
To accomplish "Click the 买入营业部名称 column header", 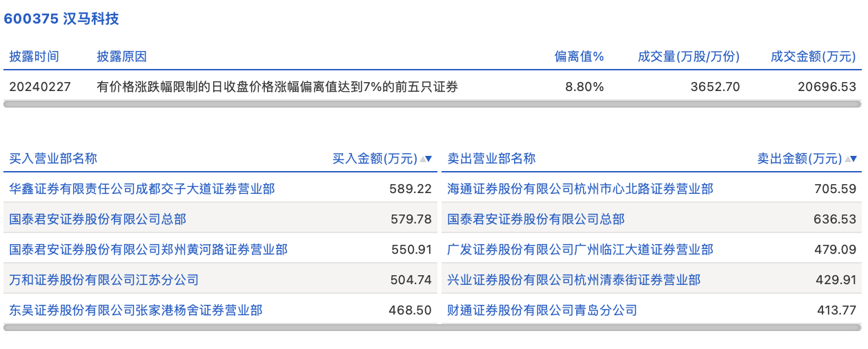I will 53,159.
